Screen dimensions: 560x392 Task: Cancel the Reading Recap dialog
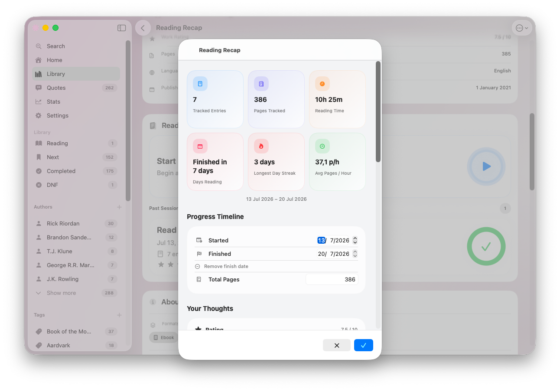tap(337, 345)
